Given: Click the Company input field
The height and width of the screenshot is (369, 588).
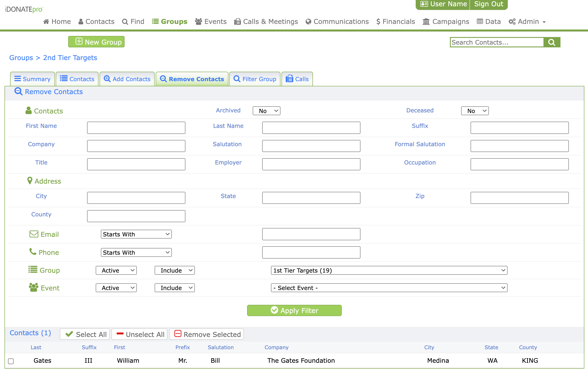Looking at the screenshot, I should pyautogui.click(x=136, y=146).
